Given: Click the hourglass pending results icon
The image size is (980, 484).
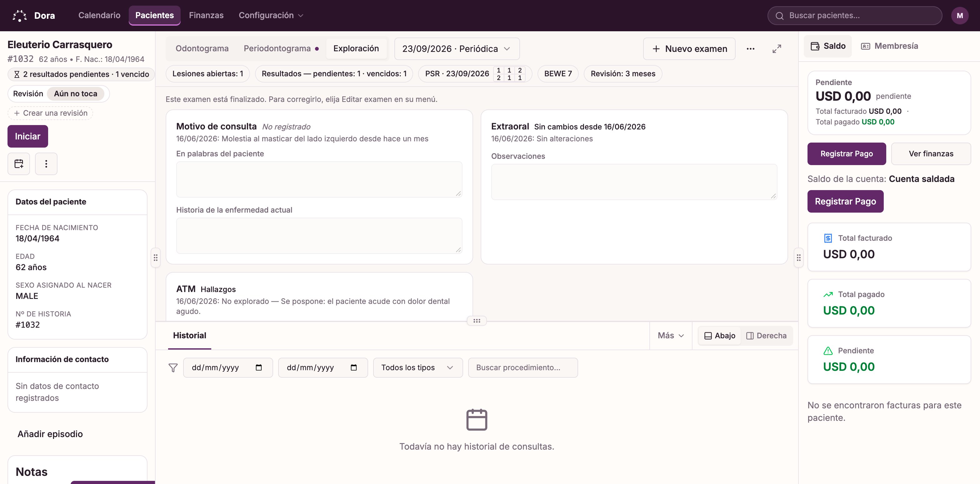Looking at the screenshot, I should click(17, 74).
